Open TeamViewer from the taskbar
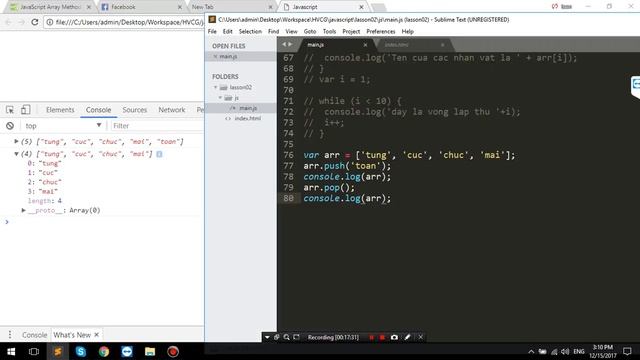 click(127, 351)
